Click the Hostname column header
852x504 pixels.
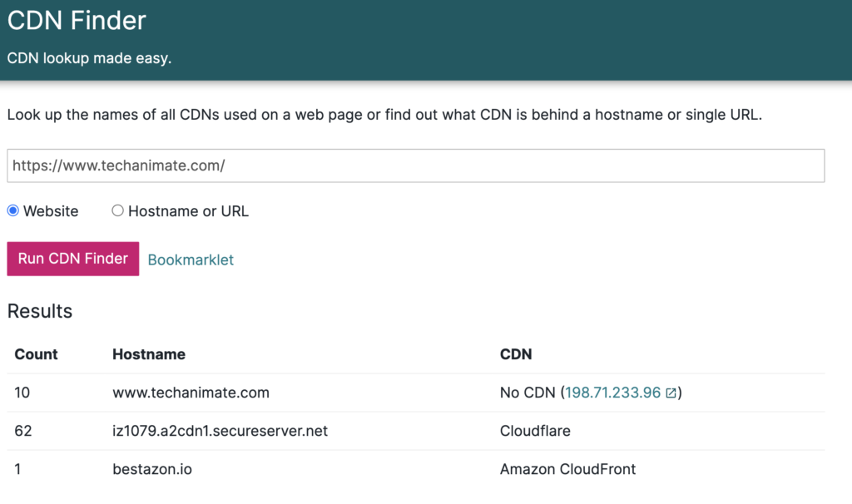[149, 354]
